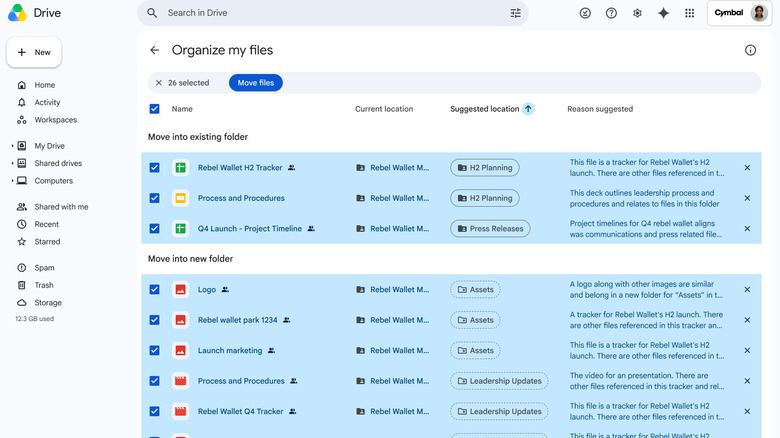Dismiss the Logo file suggestion
Image resolution: width=780 pixels, height=438 pixels.
[x=747, y=289]
